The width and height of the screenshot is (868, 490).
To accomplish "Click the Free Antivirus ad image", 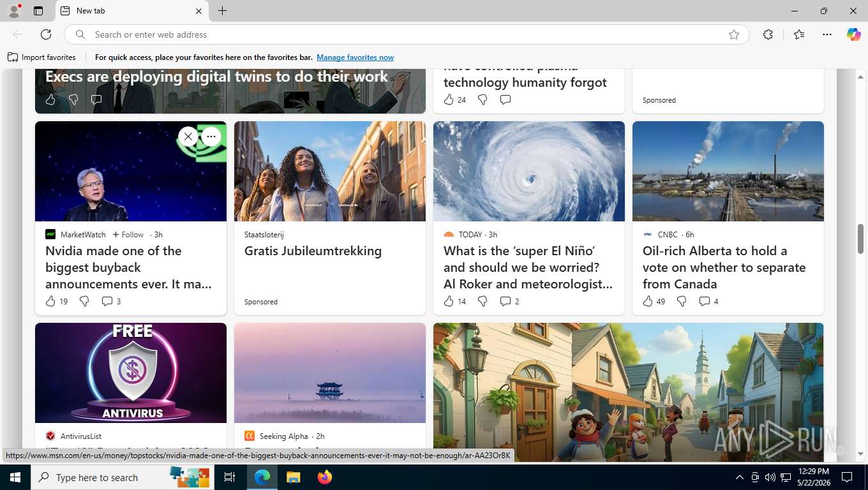I will pos(131,373).
